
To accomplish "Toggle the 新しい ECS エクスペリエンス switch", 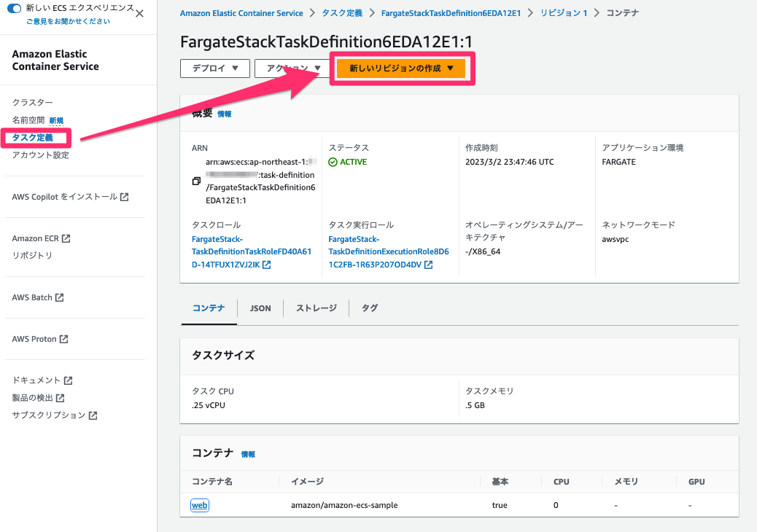I will (x=15, y=7).
